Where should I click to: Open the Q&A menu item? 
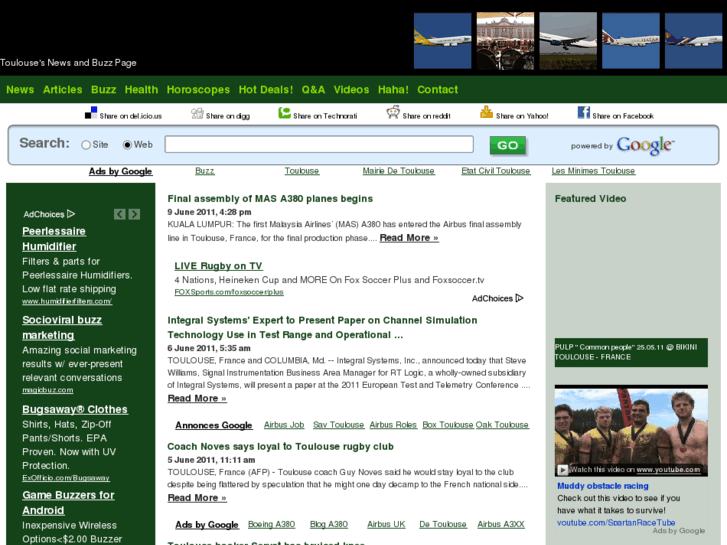tap(313, 90)
